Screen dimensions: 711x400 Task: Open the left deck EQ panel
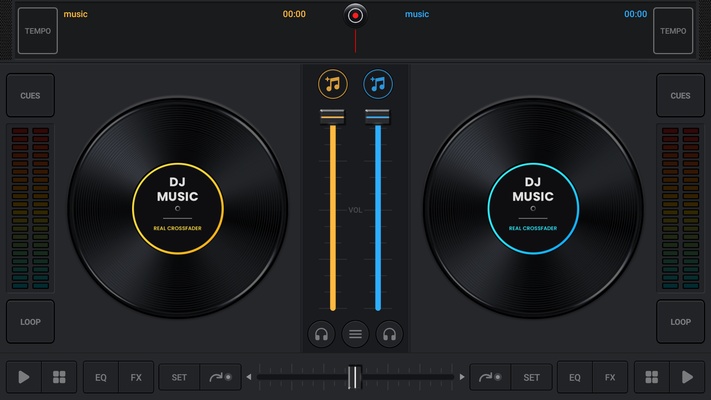click(x=101, y=377)
